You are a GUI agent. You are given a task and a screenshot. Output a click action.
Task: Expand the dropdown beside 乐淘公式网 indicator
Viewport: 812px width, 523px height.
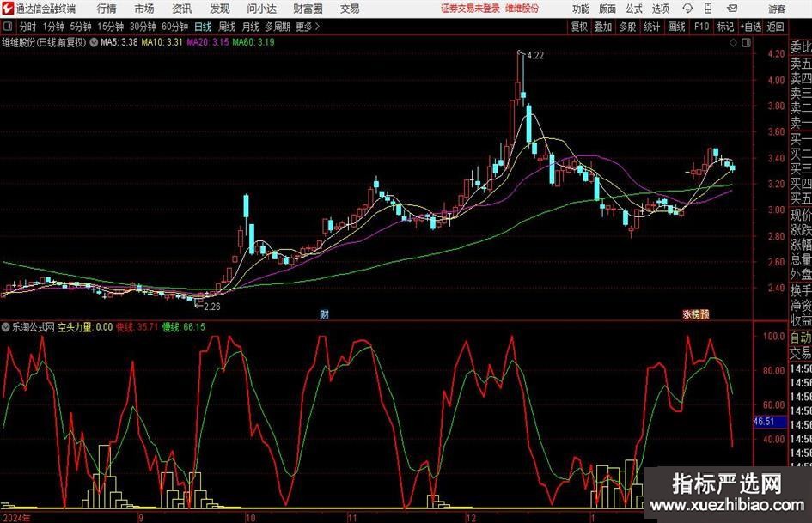[6, 327]
